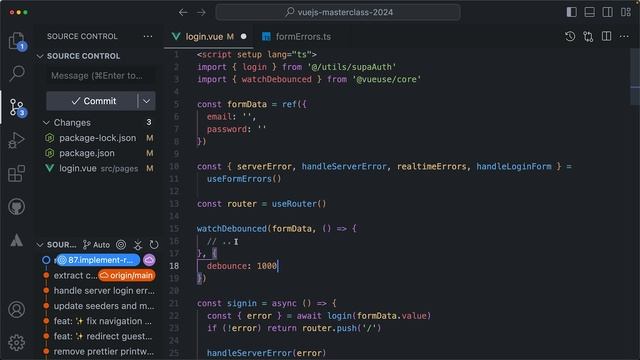This screenshot has height=360, width=640.
Task: Open commit 'feat: fix navigation ...'
Action: [102, 321]
